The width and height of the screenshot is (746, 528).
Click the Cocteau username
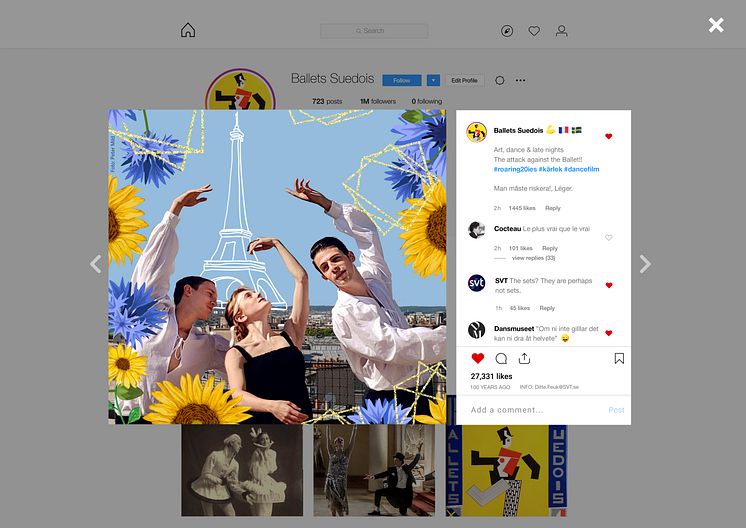(508, 229)
